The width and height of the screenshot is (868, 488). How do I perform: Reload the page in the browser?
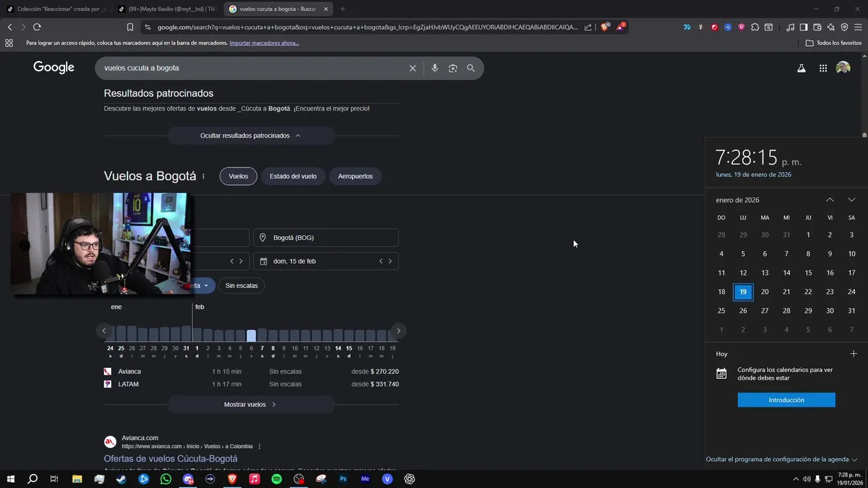point(37,27)
